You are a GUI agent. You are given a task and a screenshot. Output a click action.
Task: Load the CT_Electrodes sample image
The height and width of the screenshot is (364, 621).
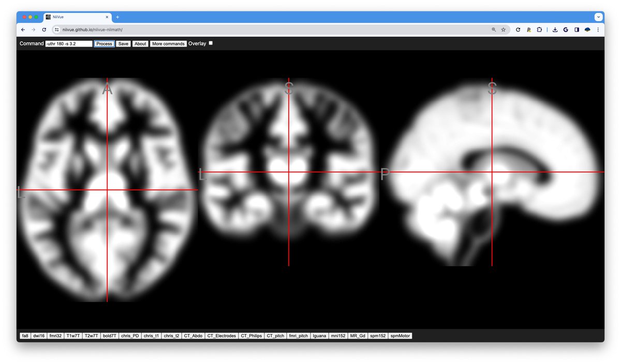tap(221, 336)
